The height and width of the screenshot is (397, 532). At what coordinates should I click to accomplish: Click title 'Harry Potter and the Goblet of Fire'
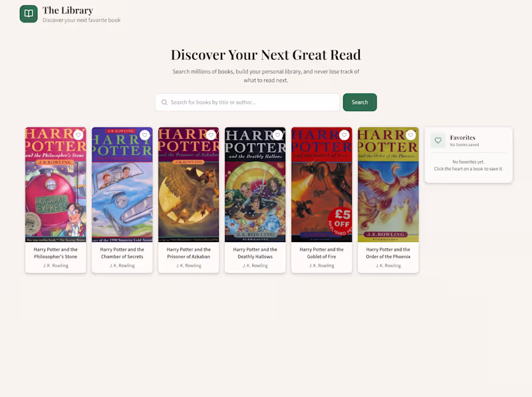point(322,253)
